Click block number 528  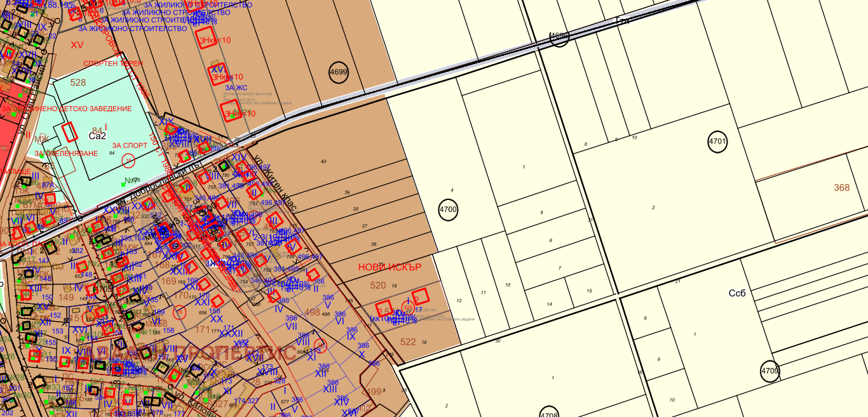[78, 83]
